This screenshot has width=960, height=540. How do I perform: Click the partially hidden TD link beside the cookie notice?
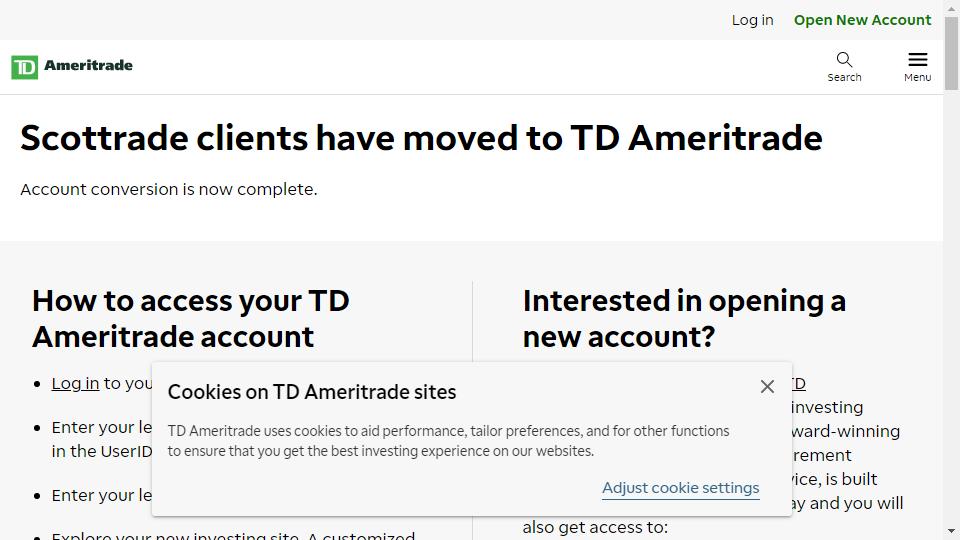coord(798,383)
